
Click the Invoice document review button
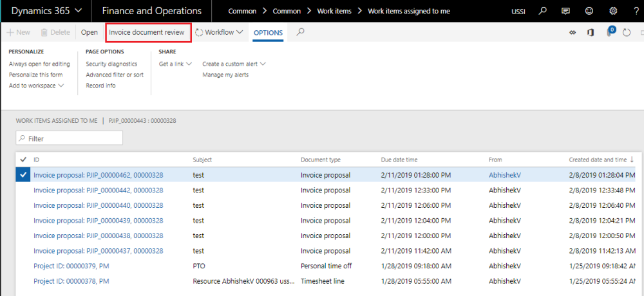point(147,32)
